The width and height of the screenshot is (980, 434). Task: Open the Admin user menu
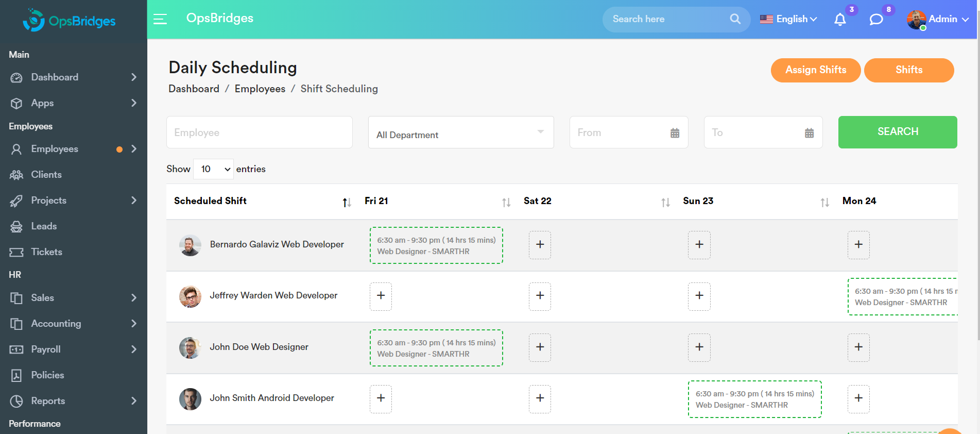click(x=938, y=20)
